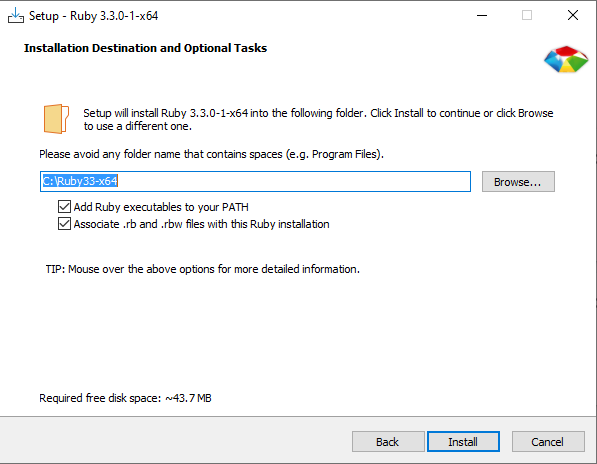597x464 pixels.
Task: Click the colorful Ruby gem logo
Action: click(566, 59)
